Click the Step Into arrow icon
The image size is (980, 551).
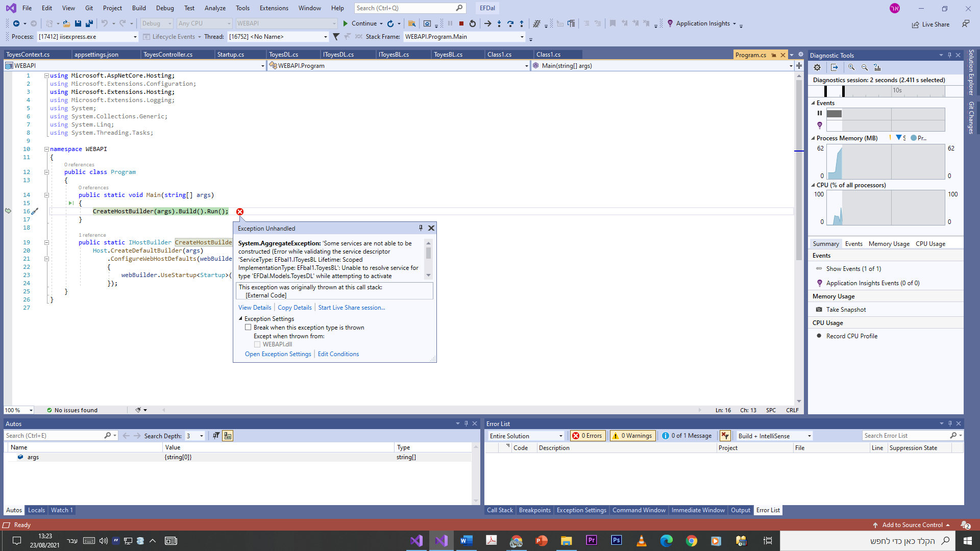pos(499,23)
